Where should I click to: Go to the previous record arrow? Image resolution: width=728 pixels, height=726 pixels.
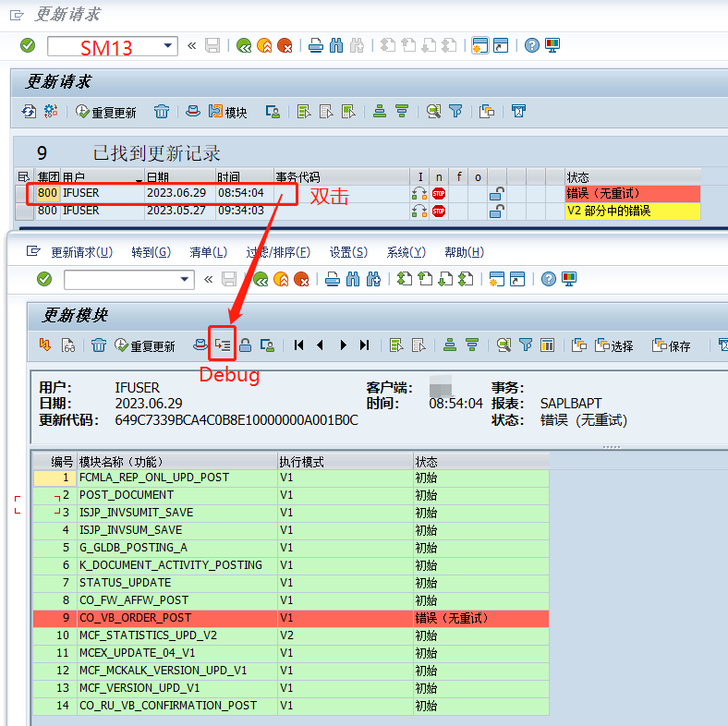(320, 345)
